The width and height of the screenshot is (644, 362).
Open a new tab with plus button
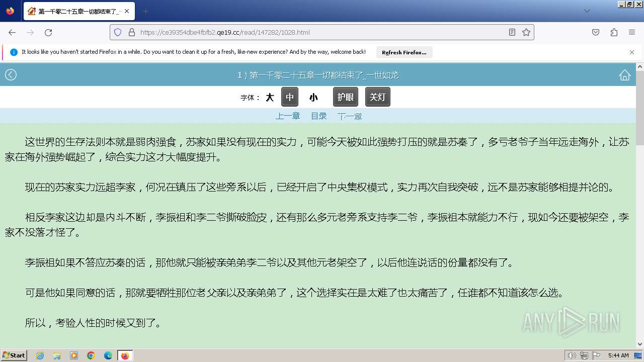pos(145,11)
